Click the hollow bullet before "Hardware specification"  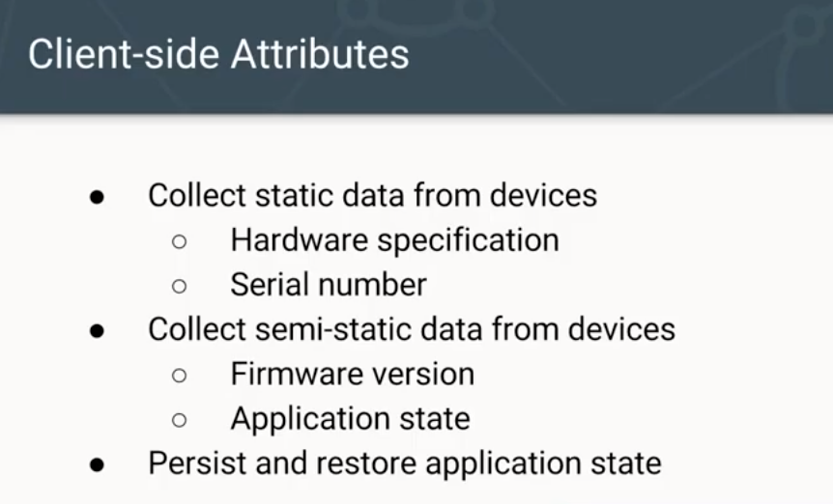179,241
